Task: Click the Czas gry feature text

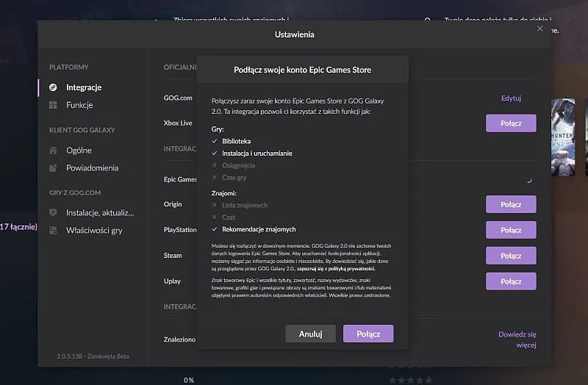Action: coord(234,178)
